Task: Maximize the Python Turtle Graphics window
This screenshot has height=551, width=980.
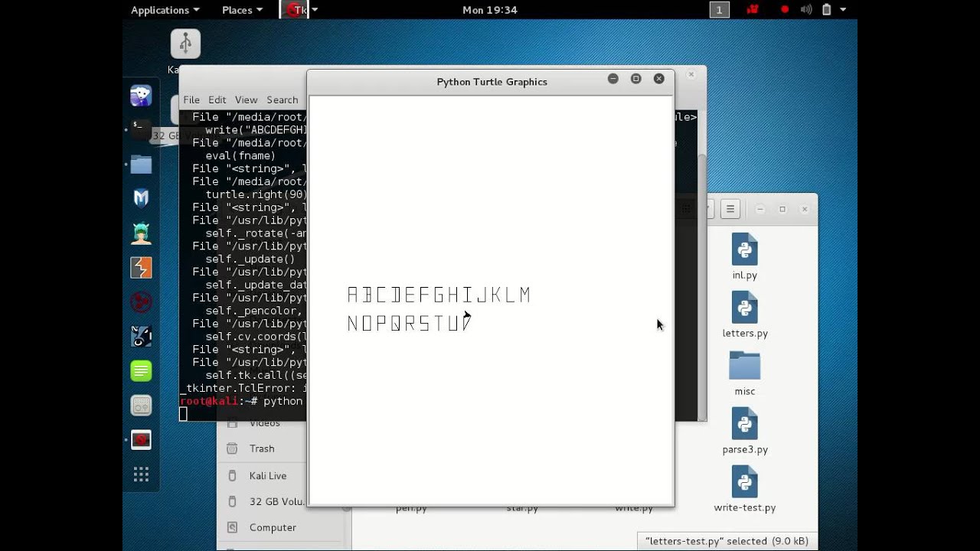Action: tap(635, 79)
